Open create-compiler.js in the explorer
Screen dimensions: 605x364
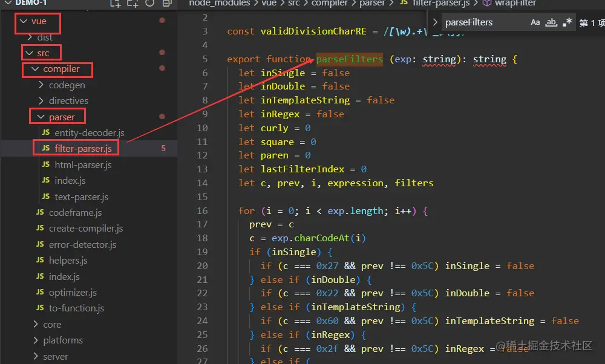[x=86, y=229]
